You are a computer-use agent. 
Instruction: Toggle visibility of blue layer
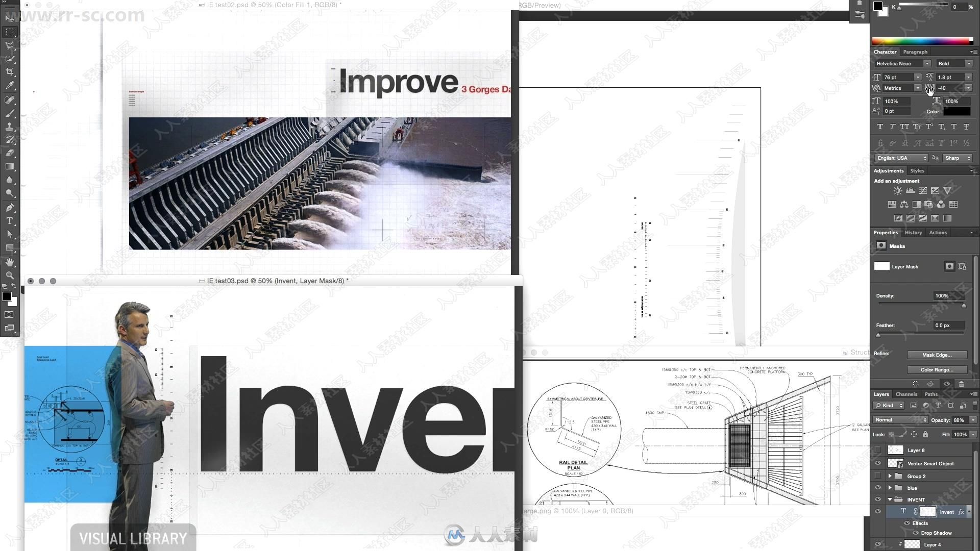tap(878, 488)
